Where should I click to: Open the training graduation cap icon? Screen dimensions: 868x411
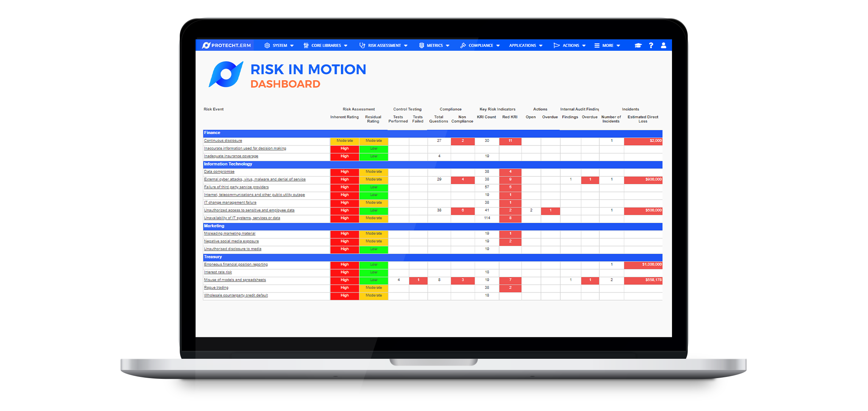tap(638, 45)
